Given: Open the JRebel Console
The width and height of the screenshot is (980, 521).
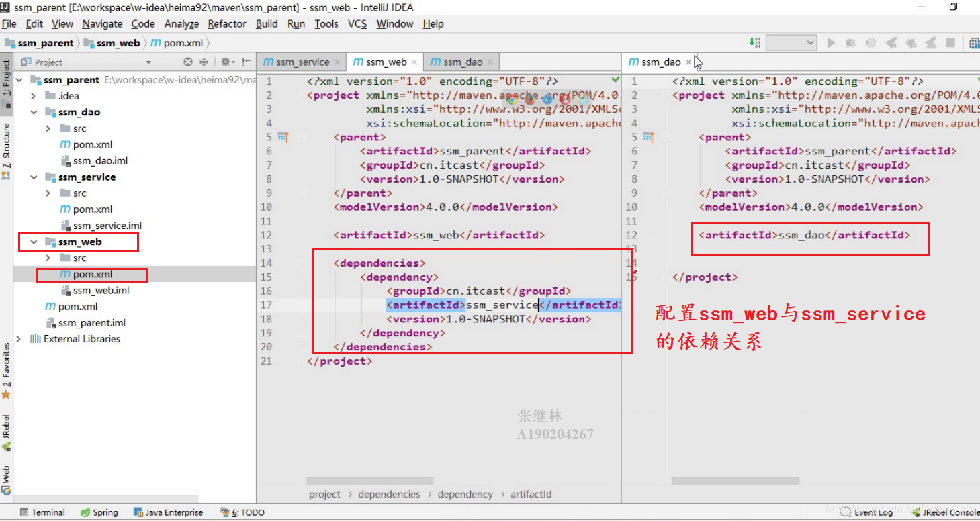Looking at the screenshot, I should pos(944,512).
